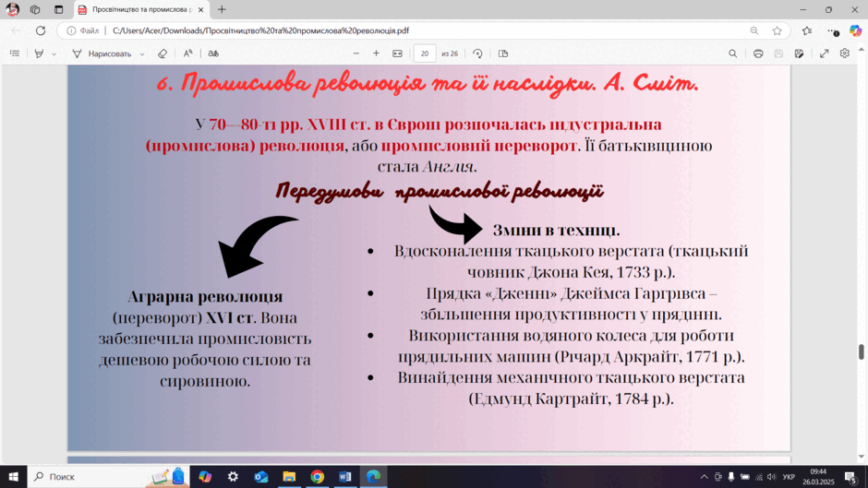Open File Explorer from the taskbar
Viewport: 868px width, 488px height.
289,476
